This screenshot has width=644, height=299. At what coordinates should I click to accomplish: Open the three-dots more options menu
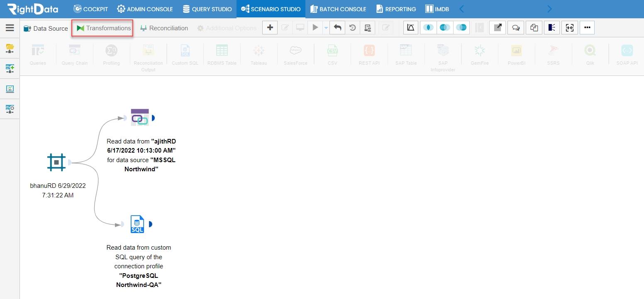click(587, 28)
